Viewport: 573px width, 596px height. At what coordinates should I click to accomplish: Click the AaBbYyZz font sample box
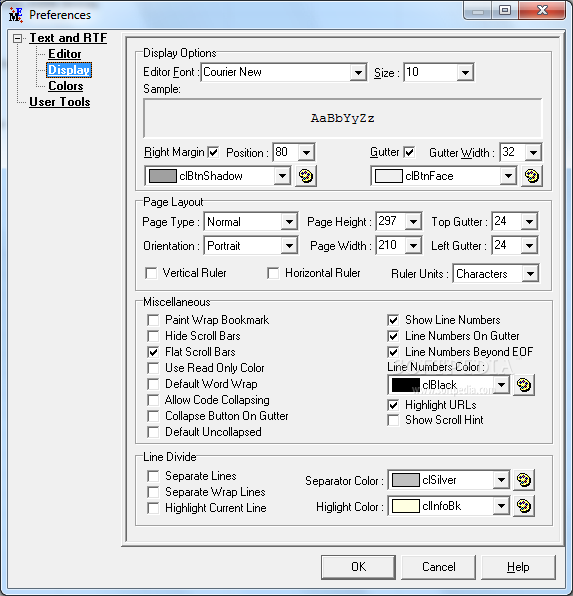343,118
